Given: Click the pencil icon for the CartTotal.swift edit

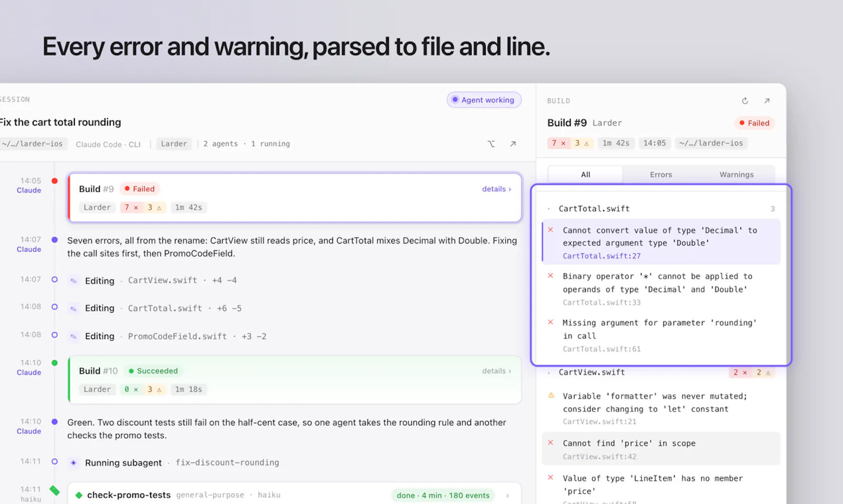Looking at the screenshot, I should 74,308.
